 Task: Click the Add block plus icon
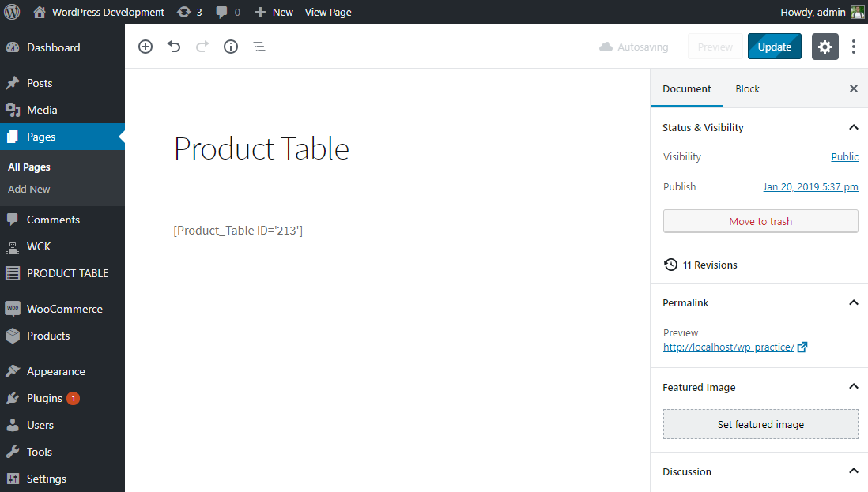click(x=145, y=47)
